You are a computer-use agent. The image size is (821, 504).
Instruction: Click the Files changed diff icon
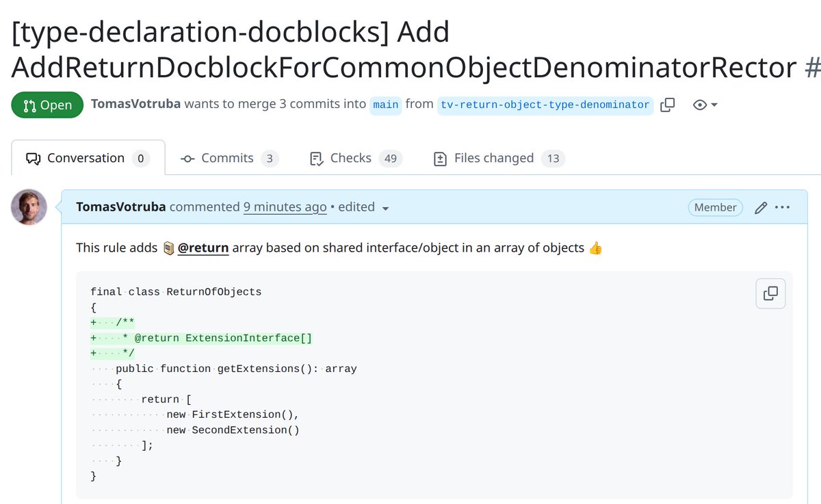pos(441,159)
